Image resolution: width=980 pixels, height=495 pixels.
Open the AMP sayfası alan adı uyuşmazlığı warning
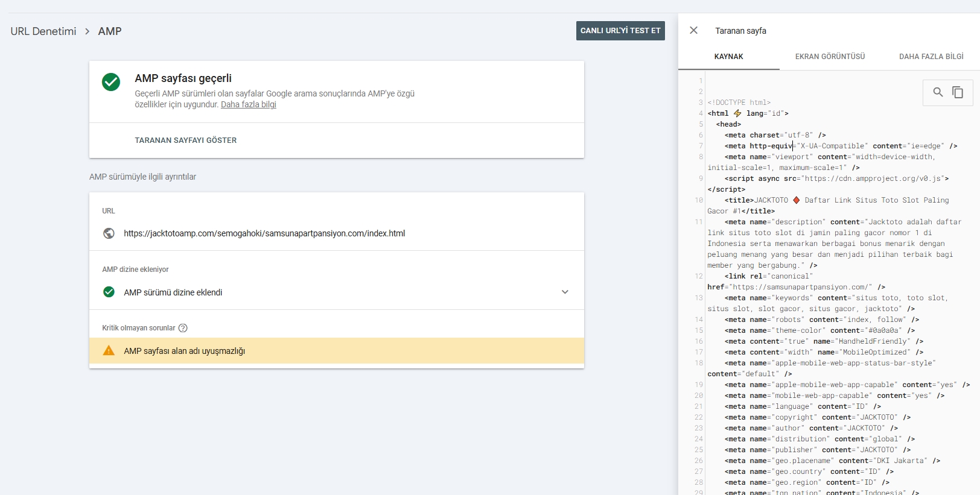[x=337, y=351]
